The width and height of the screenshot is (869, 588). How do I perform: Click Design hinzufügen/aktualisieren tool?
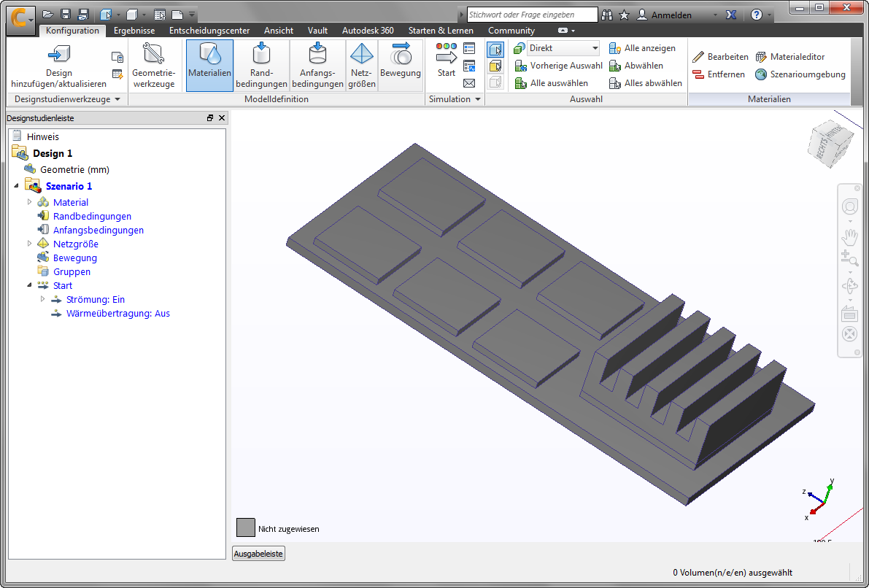[59, 66]
